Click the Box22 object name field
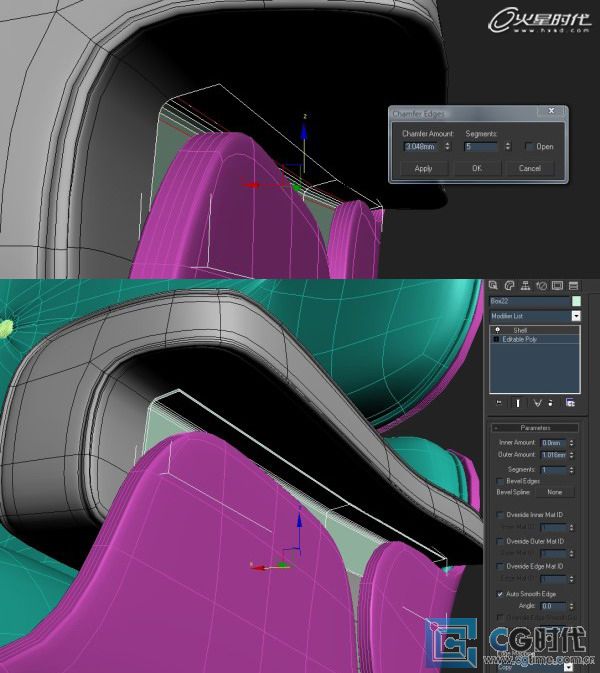Screen dimensions: 600x673 530,301
